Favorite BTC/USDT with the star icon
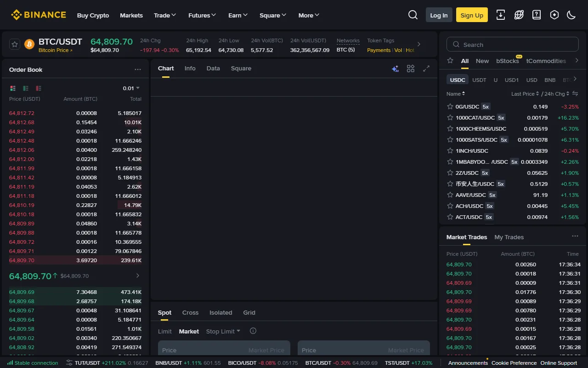This screenshot has width=588, height=368. pos(15,44)
